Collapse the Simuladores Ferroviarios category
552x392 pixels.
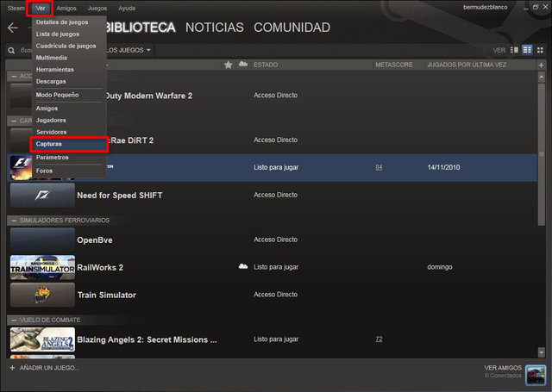coord(13,221)
